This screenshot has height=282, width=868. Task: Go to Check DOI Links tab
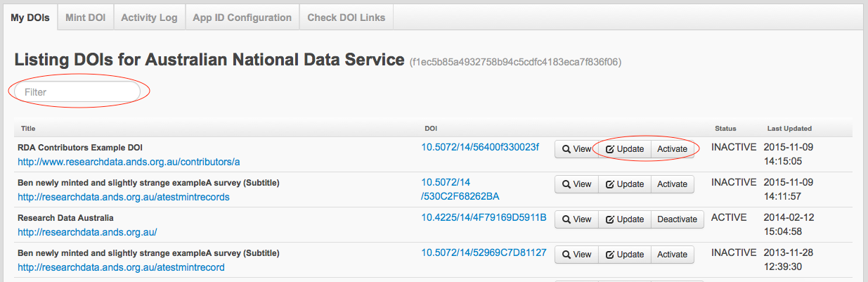click(x=346, y=18)
